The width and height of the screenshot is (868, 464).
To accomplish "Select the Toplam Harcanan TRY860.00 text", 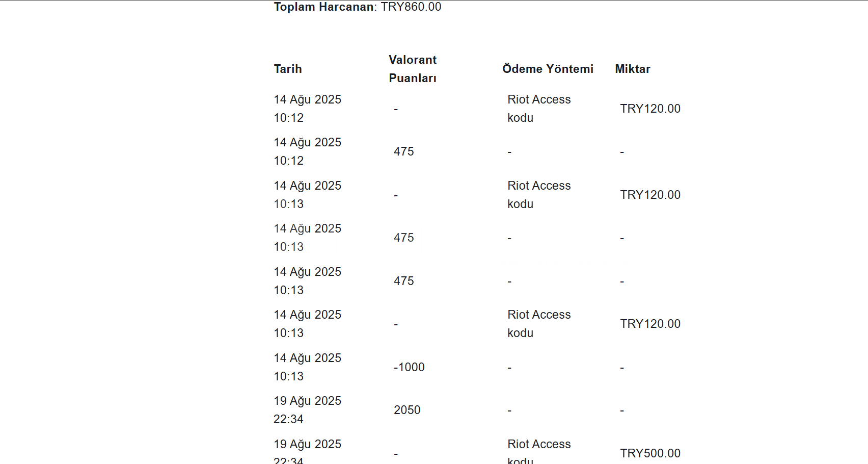I will tap(358, 7).
